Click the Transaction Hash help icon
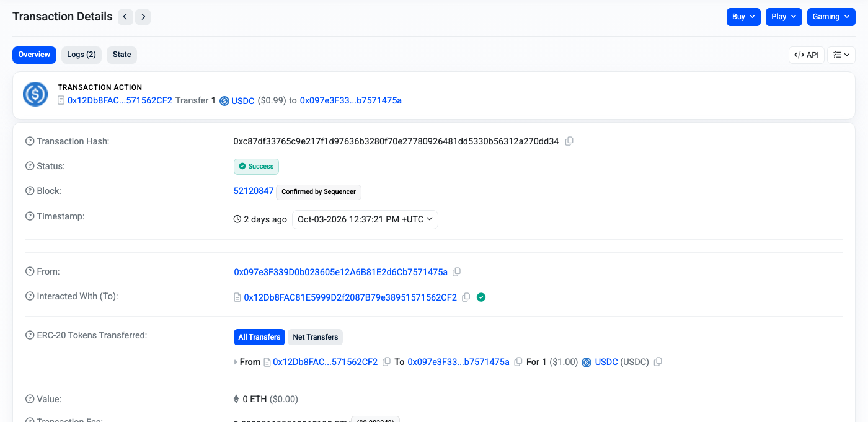The image size is (868, 422). (30, 141)
